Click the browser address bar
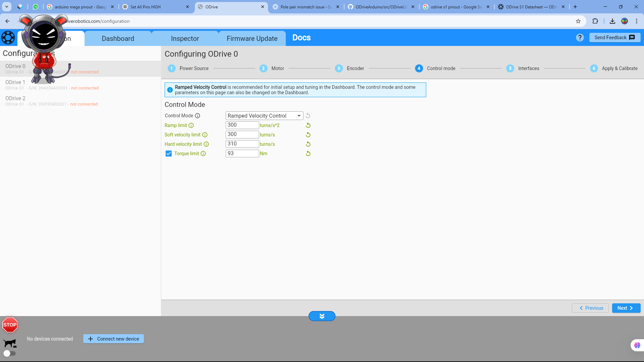Viewport: 644px width, 362px height. point(302,21)
